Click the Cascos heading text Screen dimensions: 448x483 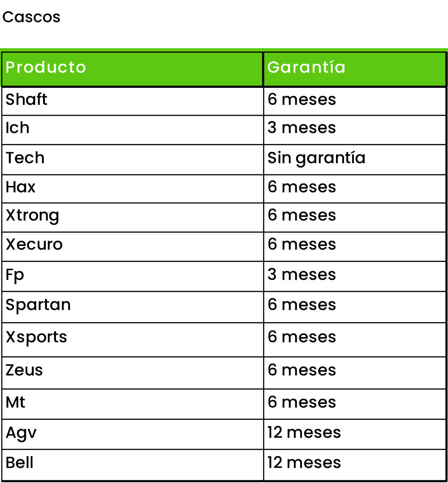pyautogui.click(x=31, y=17)
